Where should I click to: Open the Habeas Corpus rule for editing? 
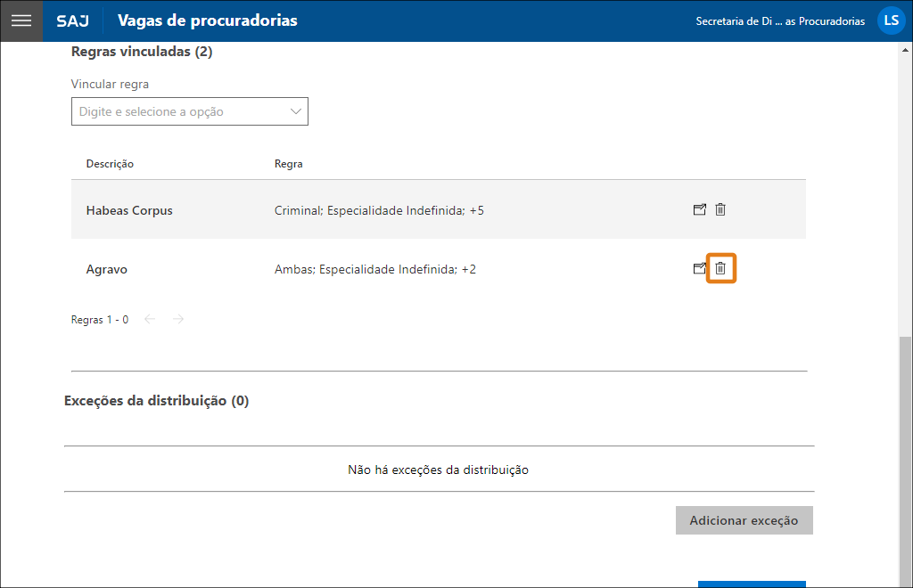click(x=699, y=209)
